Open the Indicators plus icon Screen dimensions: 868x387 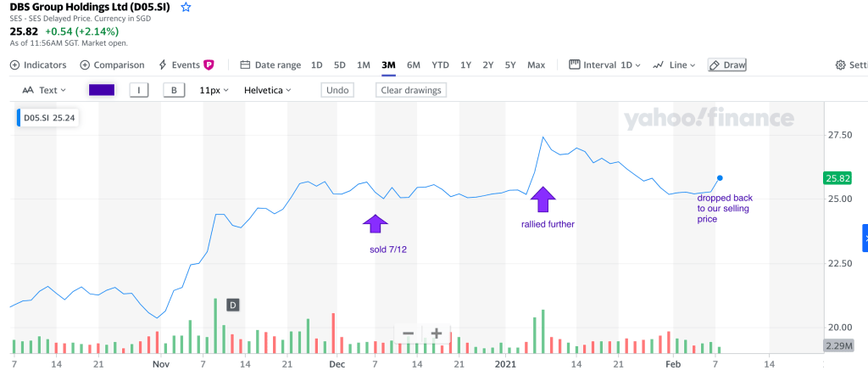(14, 64)
